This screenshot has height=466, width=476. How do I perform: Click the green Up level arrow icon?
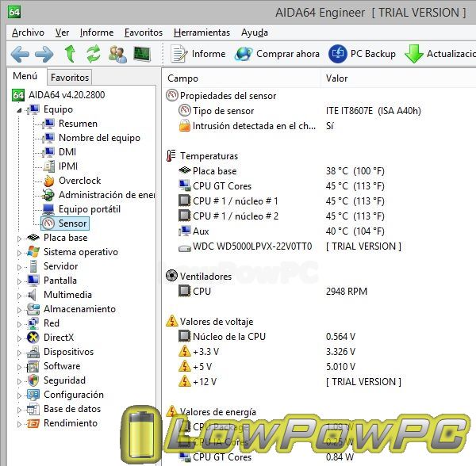pos(70,54)
